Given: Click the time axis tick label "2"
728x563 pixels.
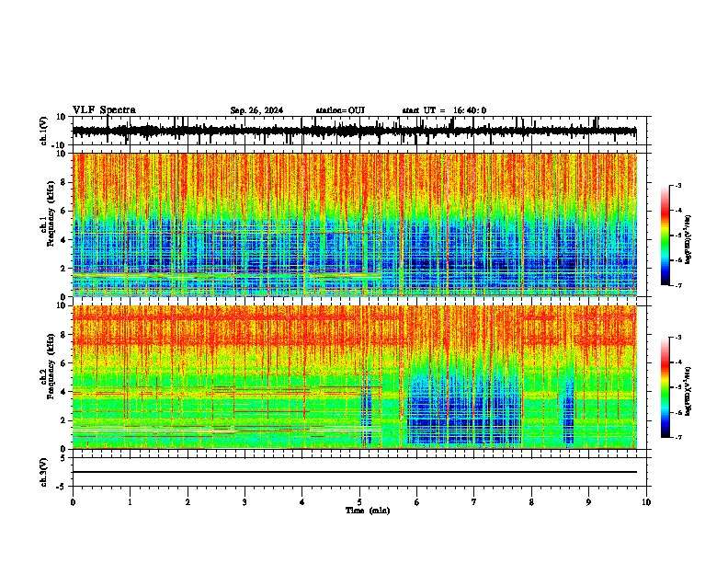Looking at the screenshot, I should click(x=188, y=502).
